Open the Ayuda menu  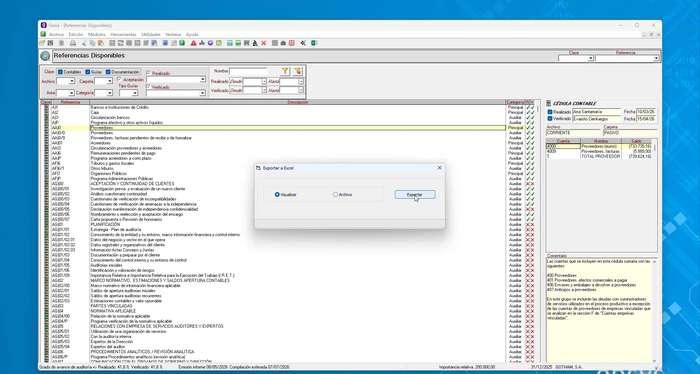point(192,34)
